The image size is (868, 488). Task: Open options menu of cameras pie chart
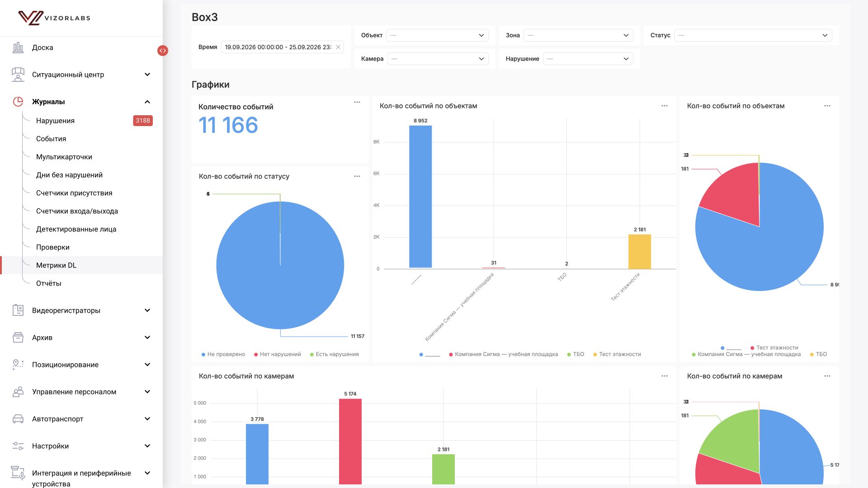coord(827,376)
